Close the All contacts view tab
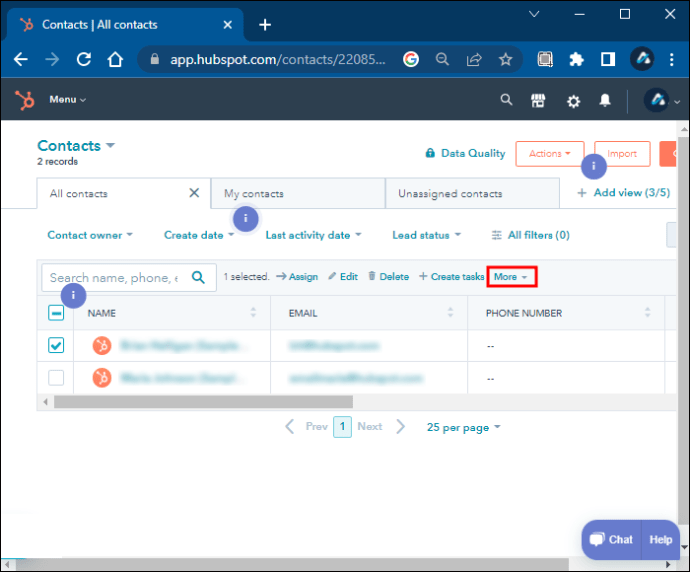The width and height of the screenshot is (690, 572). (x=194, y=193)
